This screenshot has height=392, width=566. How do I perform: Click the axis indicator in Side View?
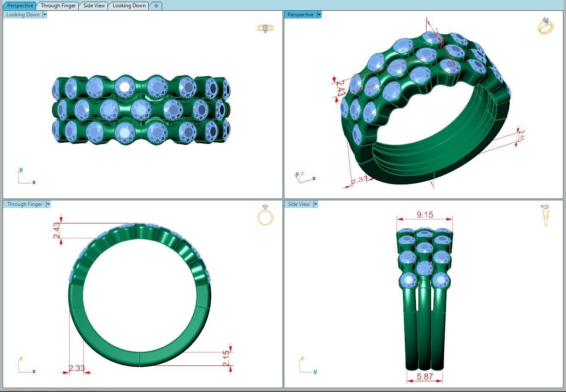click(x=308, y=365)
